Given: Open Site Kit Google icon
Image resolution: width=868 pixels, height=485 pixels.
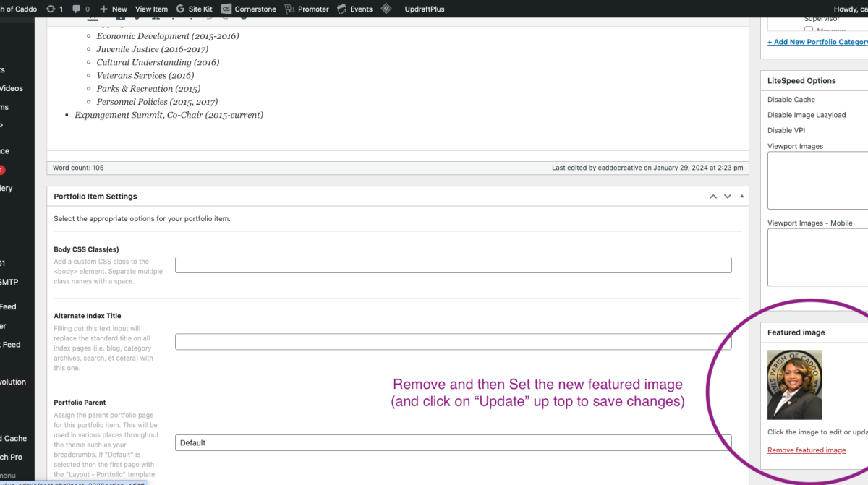Looking at the screenshot, I should click(x=180, y=9).
